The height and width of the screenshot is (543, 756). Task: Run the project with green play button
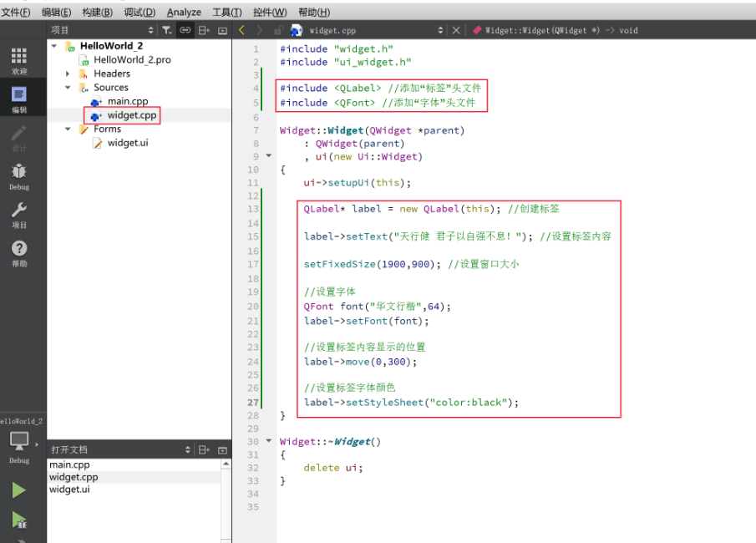19,490
